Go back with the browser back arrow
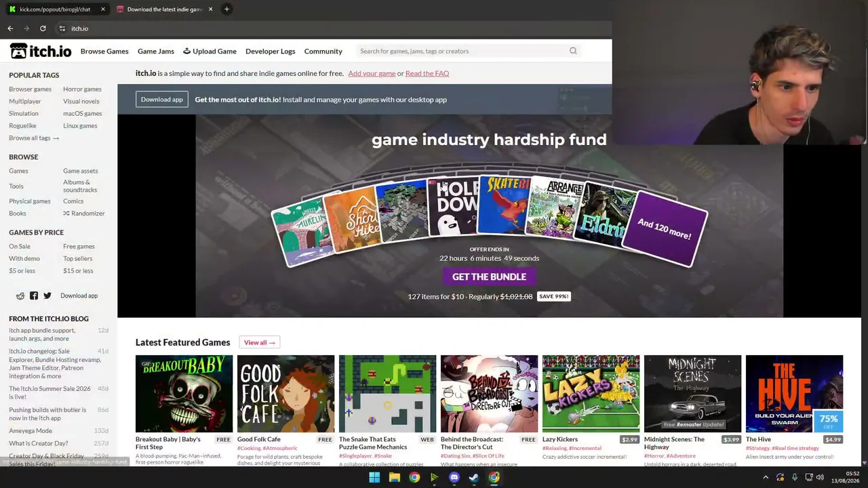The width and height of the screenshot is (868, 488). [x=10, y=28]
